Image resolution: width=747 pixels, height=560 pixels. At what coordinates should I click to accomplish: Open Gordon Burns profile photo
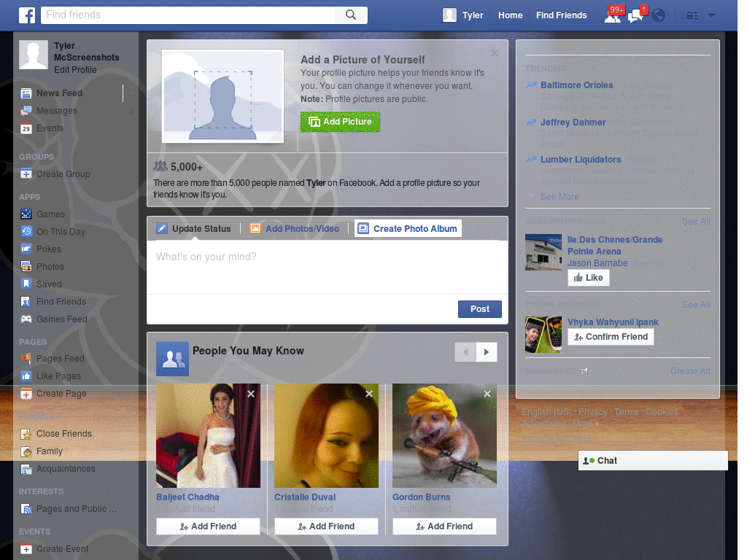coord(444,436)
